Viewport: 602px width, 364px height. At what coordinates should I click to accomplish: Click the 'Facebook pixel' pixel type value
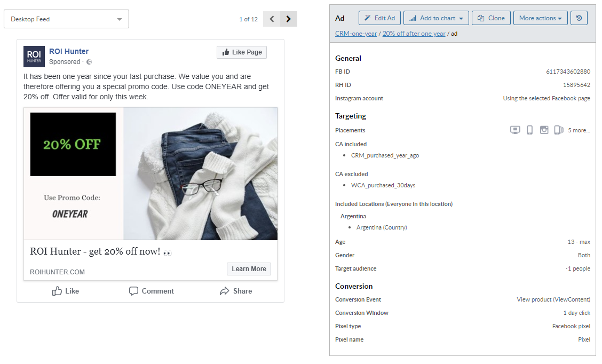point(571,326)
